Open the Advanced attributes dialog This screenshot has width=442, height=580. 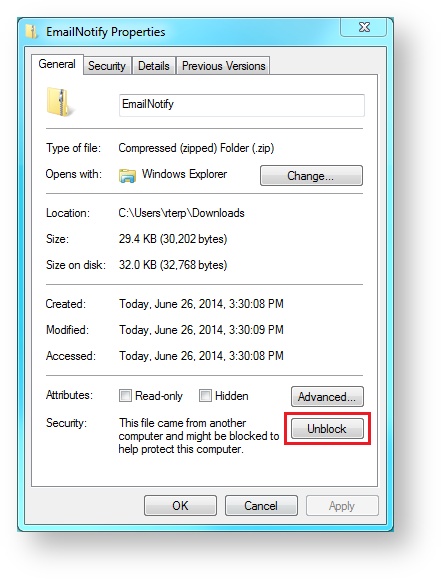[x=327, y=397]
